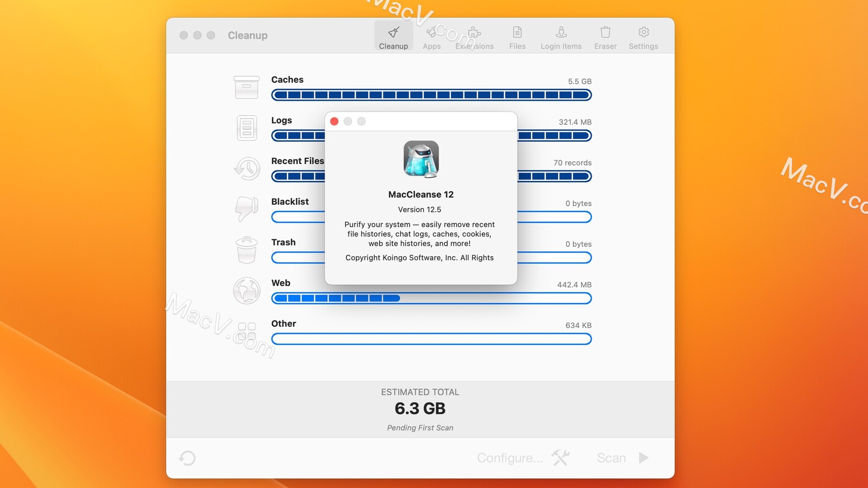The width and height of the screenshot is (868, 488).
Task: Click the Recent Files label
Action: click(297, 161)
